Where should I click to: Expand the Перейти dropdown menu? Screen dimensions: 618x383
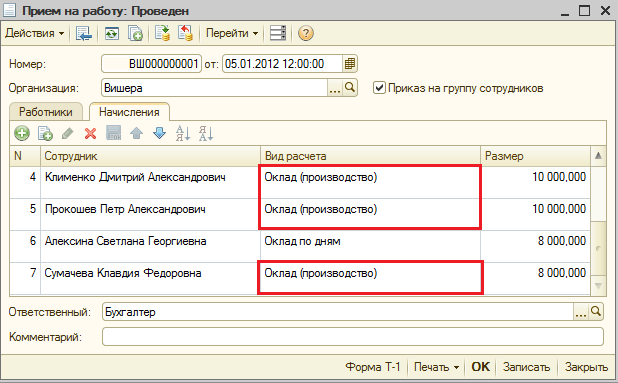(232, 33)
